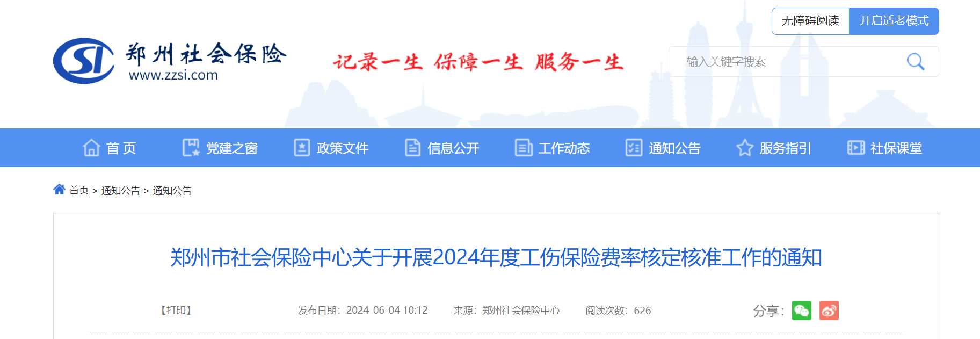
Task: Share article via Weibo icon
Action: click(x=829, y=311)
